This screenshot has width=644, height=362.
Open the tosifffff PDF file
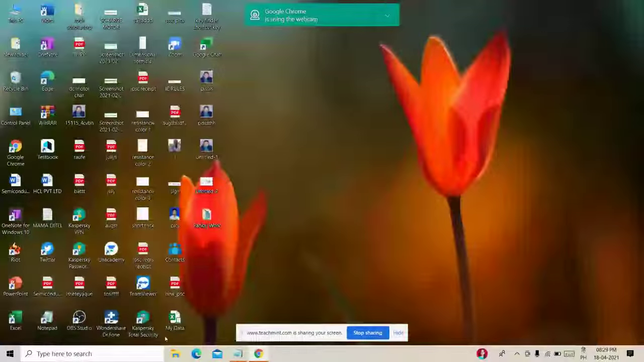click(x=111, y=287)
